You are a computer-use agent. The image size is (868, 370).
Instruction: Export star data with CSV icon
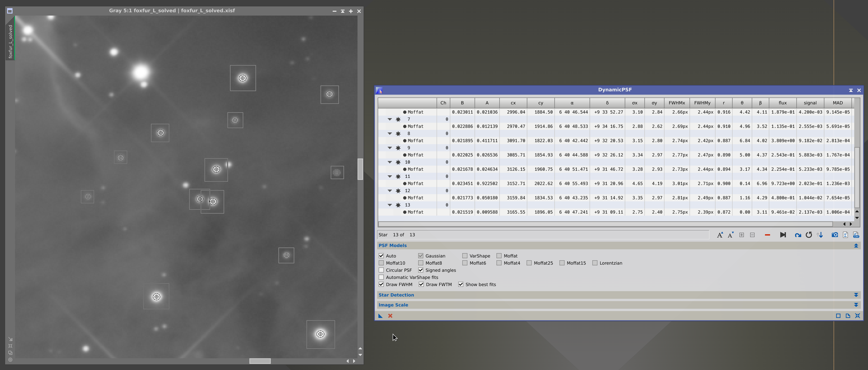[856, 235]
